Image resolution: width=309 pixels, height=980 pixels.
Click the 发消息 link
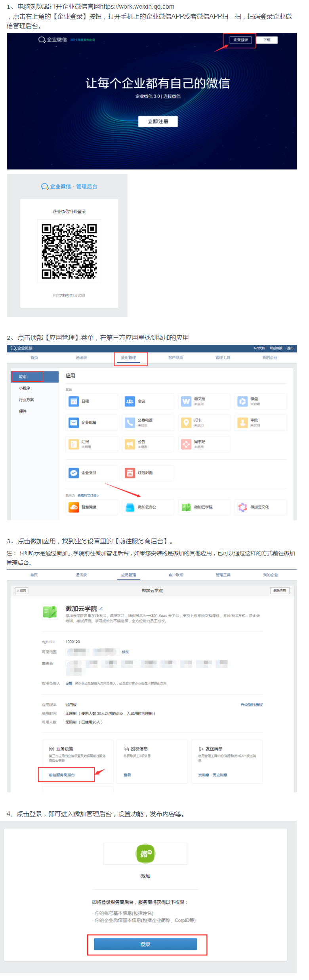[204, 775]
